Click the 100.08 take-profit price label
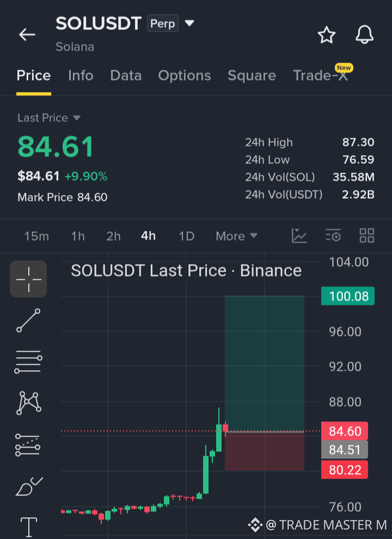Image resolution: width=392 pixels, height=539 pixels. coord(348,296)
